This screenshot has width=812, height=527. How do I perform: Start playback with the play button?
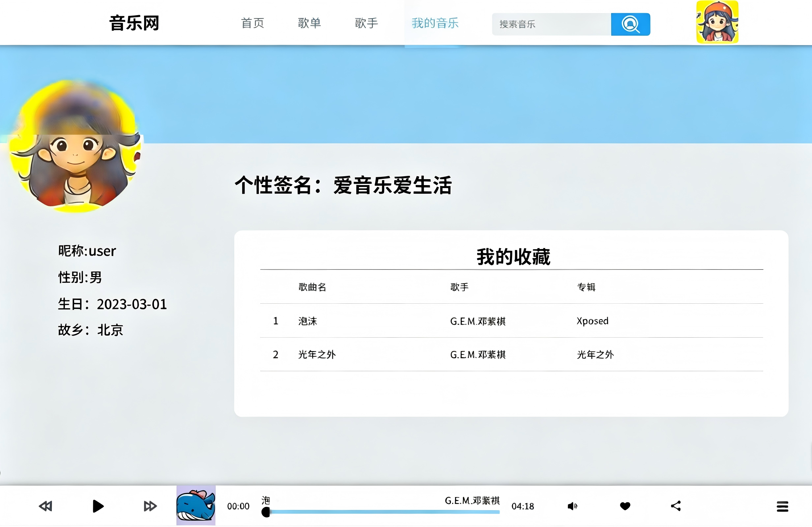pyautogui.click(x=98, y=507)
